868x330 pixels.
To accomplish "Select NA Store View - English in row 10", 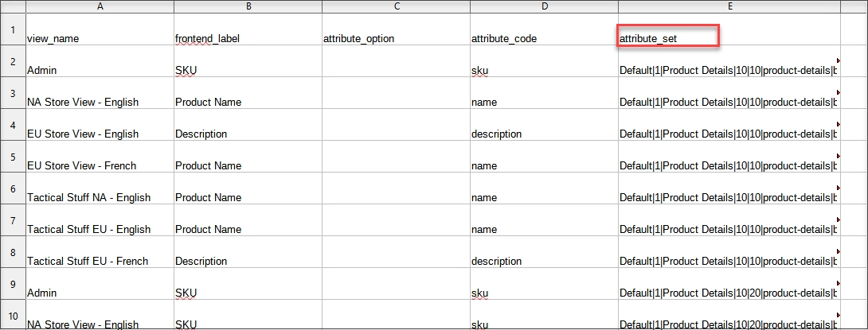I will [x=100, y=315].
